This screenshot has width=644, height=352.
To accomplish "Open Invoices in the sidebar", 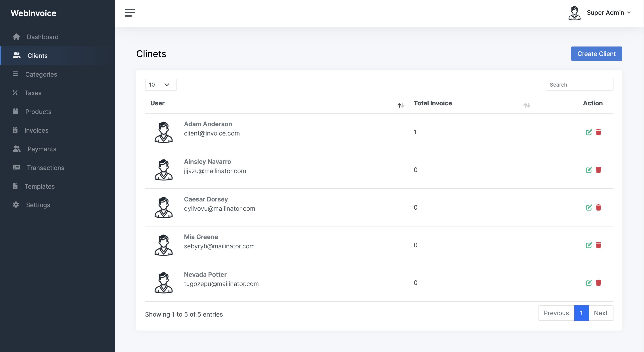I will point(36,130).
